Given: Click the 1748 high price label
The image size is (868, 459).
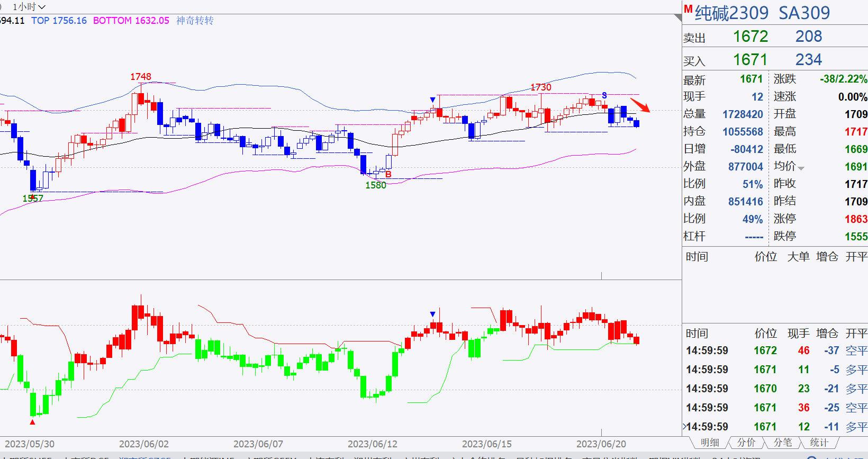Looking at the screenshot, I should 141,77.
